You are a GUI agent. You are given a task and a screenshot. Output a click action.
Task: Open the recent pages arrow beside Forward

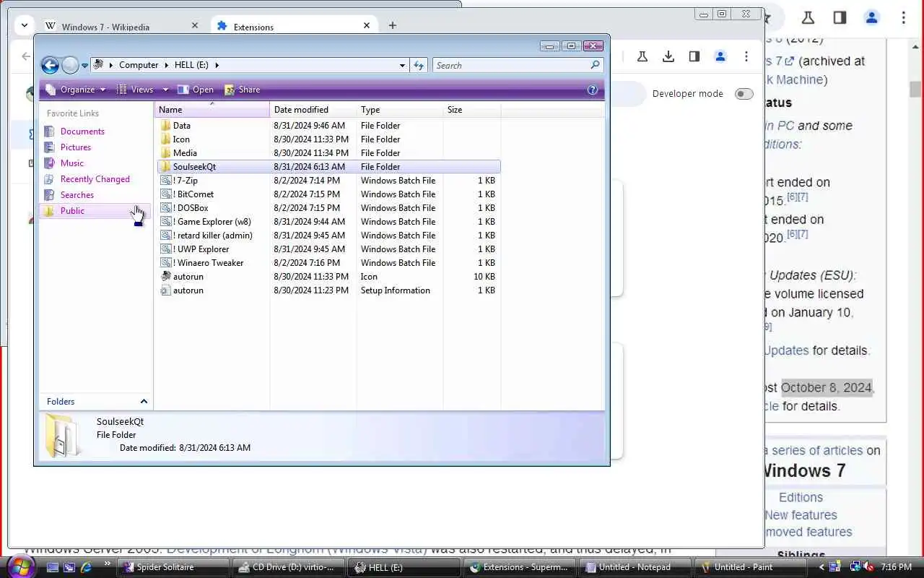(x=84, y=66)
